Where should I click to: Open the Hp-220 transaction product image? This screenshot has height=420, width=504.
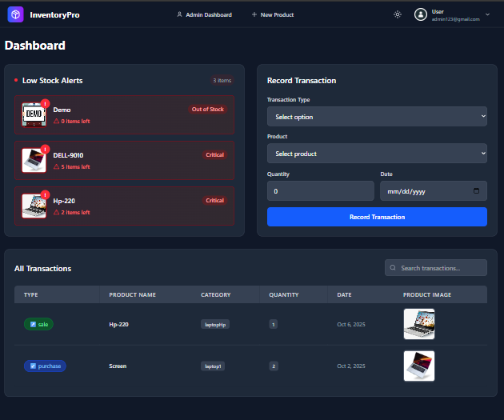click(x=419, y=324)
